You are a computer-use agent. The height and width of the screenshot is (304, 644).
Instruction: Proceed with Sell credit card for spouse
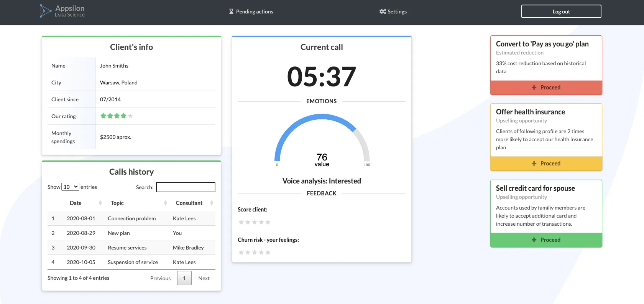[546, 240]
